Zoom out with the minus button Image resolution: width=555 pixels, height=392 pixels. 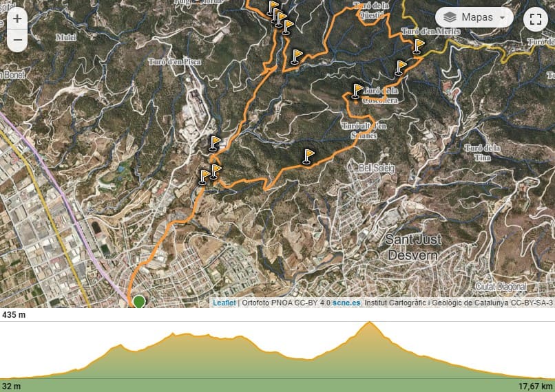17,41
